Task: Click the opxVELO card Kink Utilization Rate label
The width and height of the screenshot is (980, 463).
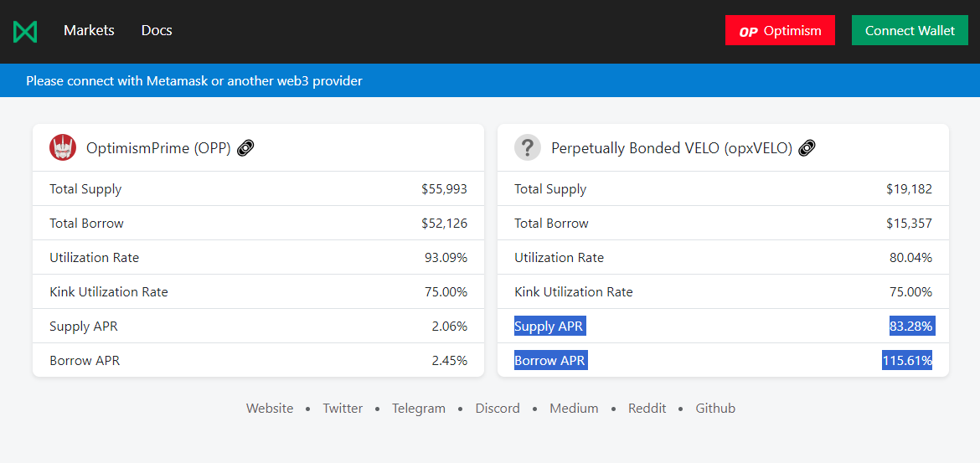Action: point(574,292)
